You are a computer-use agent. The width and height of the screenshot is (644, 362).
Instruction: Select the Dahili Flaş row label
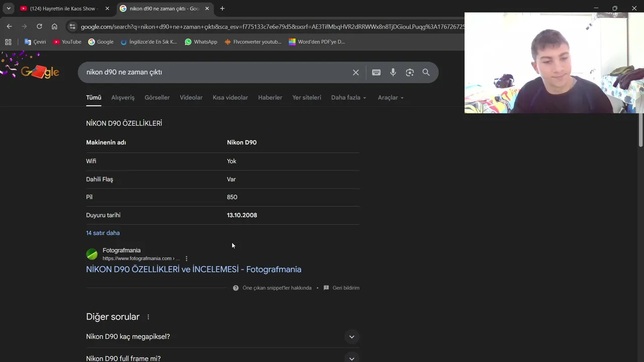coord(100,179)
